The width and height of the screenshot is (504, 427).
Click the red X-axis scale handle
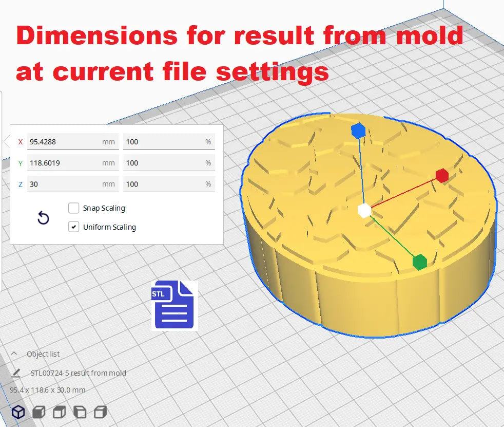pos(442,176)
